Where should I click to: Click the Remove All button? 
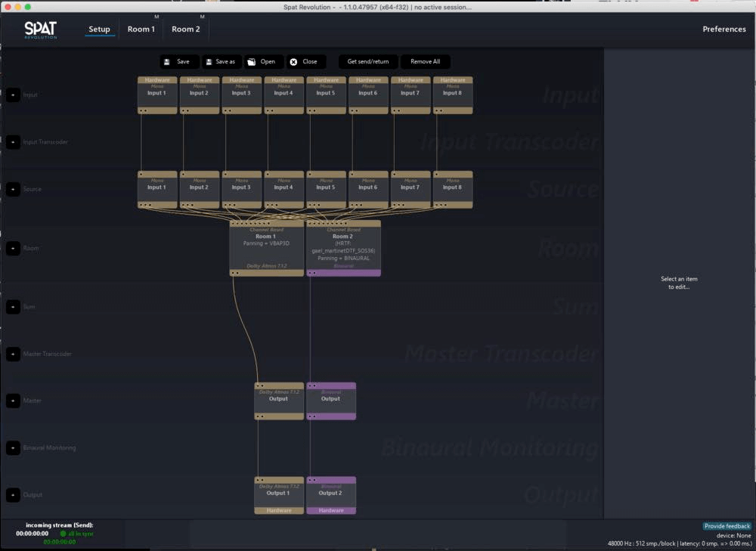(x=425, y=62)
